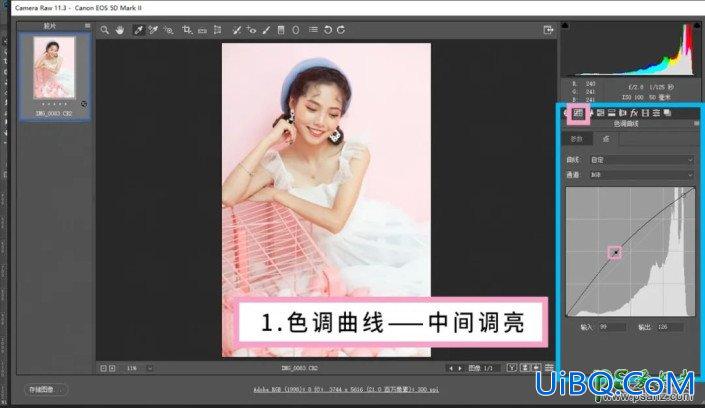The image size is (705, 408).
Task: Open the Snapshots panel tab
Action: [x=667, y=113]
